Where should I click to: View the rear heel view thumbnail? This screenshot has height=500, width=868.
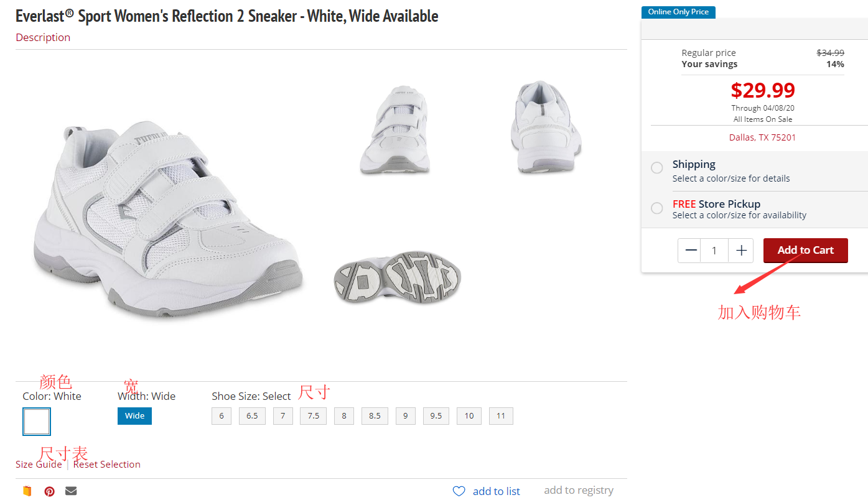tap(546, 127)
